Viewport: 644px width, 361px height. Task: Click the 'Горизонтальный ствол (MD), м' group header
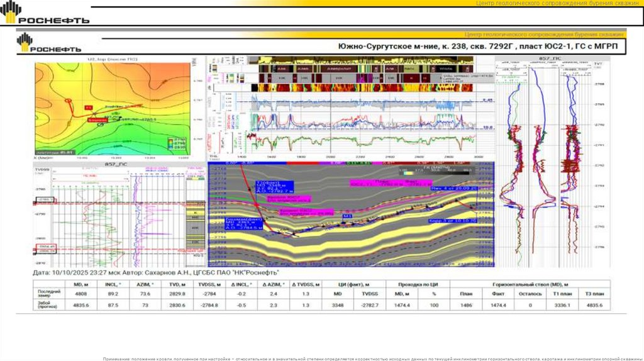(530, 284)
